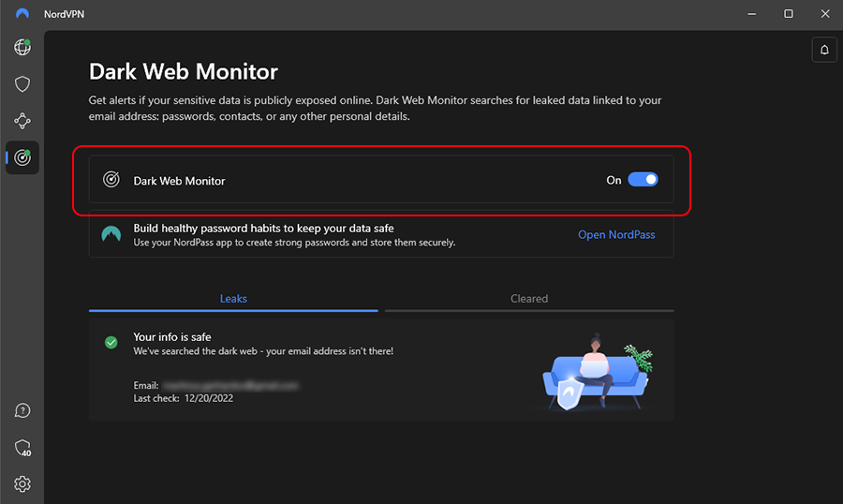Viewport: 843px width, 504px height.
Task: Open Settings gear icon
Action: [x=22, y=484]
